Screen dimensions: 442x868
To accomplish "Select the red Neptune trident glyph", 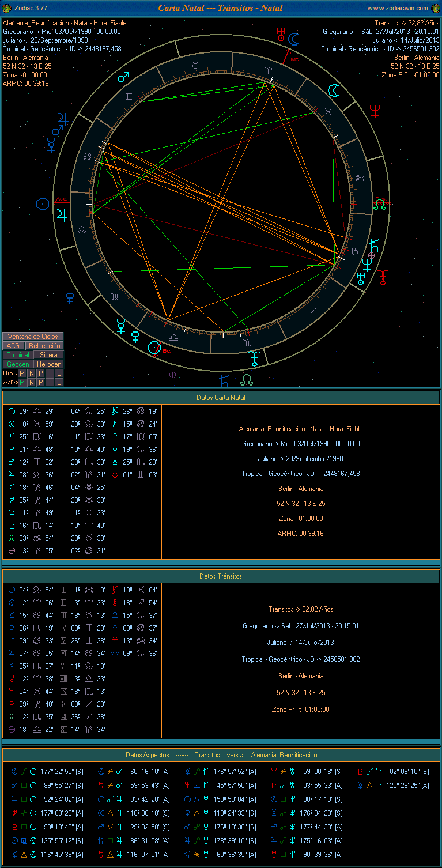I will [375, 110].
